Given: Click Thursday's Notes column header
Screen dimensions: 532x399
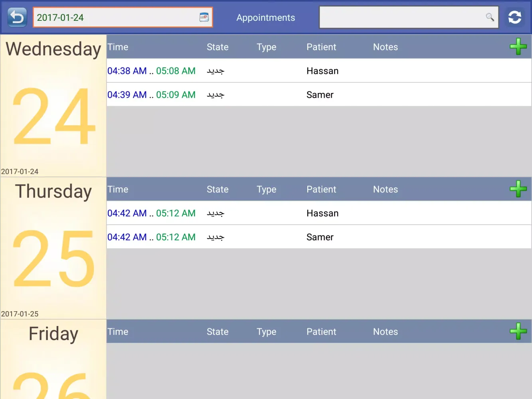Looking at the screenshot, I should tap(386, 190).
